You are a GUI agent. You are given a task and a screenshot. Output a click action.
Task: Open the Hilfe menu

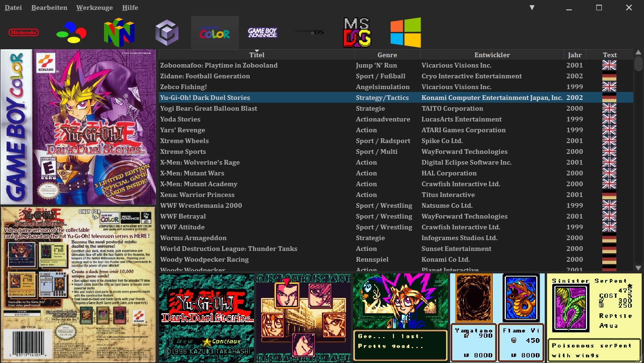click(x=130, y=8)
